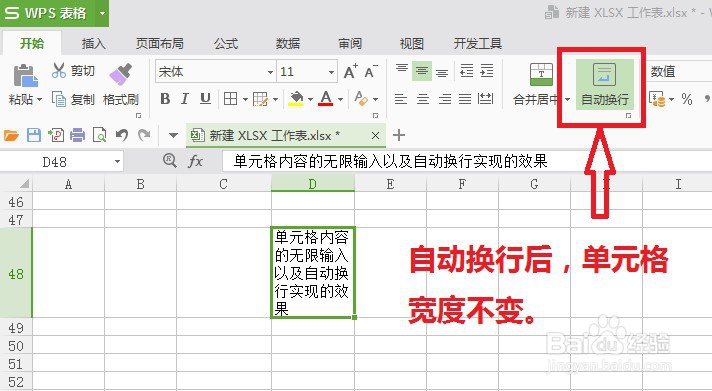
Task: Toggle middle vertical alignment
Action: pyautogui.click(x=422, y=71)
